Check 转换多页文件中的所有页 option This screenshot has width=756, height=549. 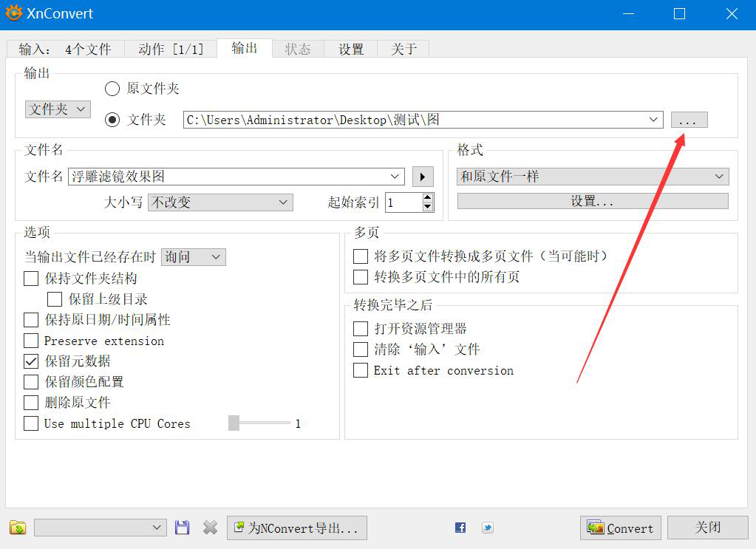click(x=361, y=277)
